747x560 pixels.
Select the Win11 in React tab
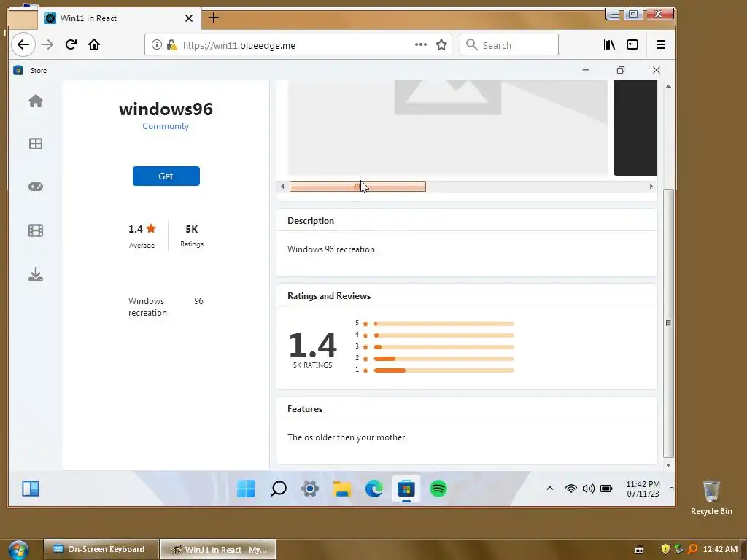click(x=119, y=18)
